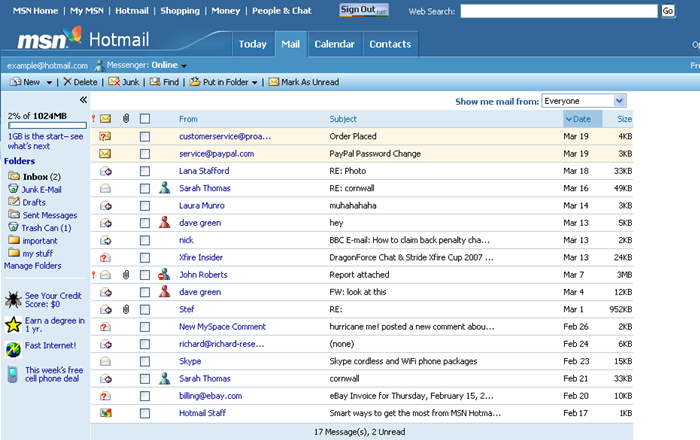The width and height of the screenshot is (700, 440).
Task: Click inside the Web Search input field
Action: pos(559,11)
